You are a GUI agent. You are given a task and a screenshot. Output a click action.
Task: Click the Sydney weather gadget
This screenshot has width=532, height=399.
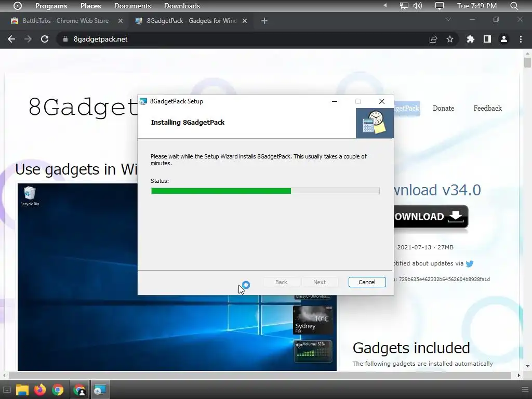pyautogui.click(x=313, y=320)
